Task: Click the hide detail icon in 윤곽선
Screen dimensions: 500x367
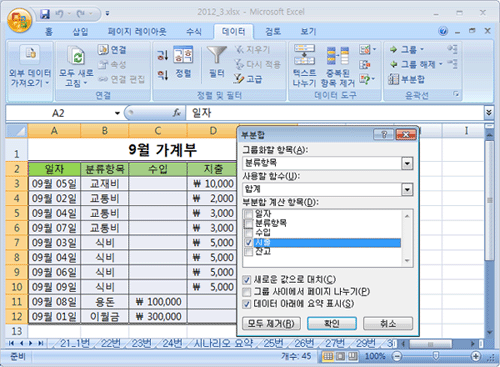Action: click(452, 63)
